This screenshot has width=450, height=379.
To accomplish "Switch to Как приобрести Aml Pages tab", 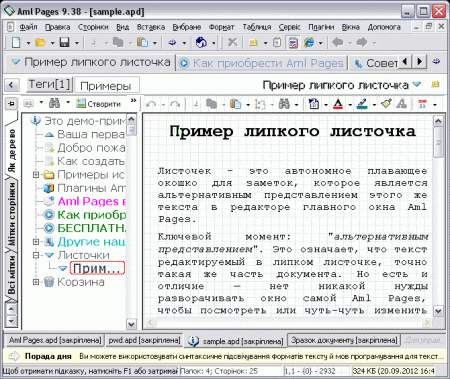I will 262,63.
